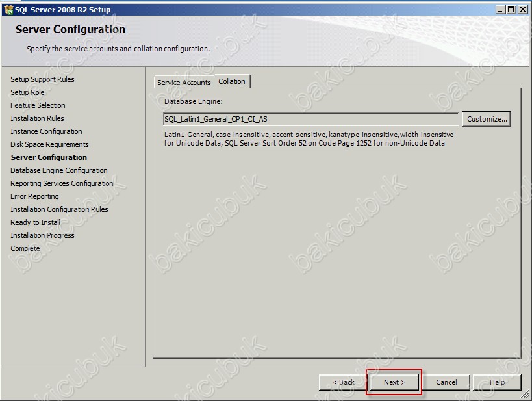Select Reporting Services Configuration step
532x401 pixels.
pos(62,183)
